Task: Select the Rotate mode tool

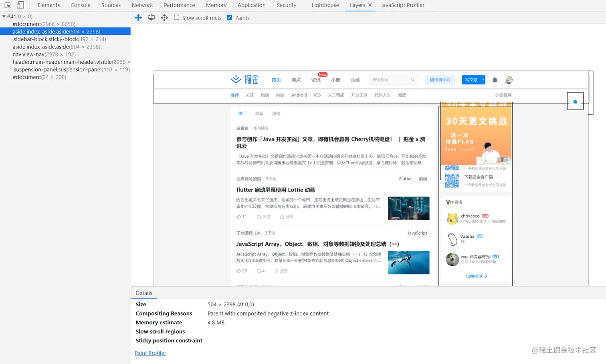Action: pyautogui.click(x=151, y=18)
